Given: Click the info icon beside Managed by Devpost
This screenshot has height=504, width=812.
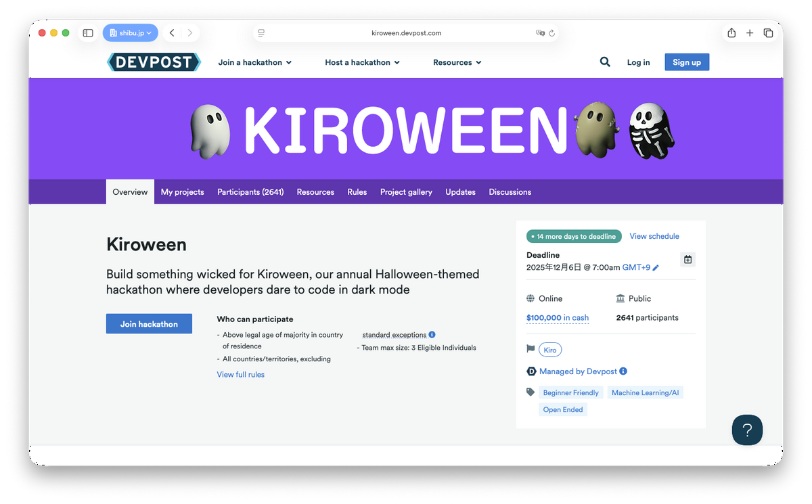Looking at the screenshot, I should click(623, 371).
